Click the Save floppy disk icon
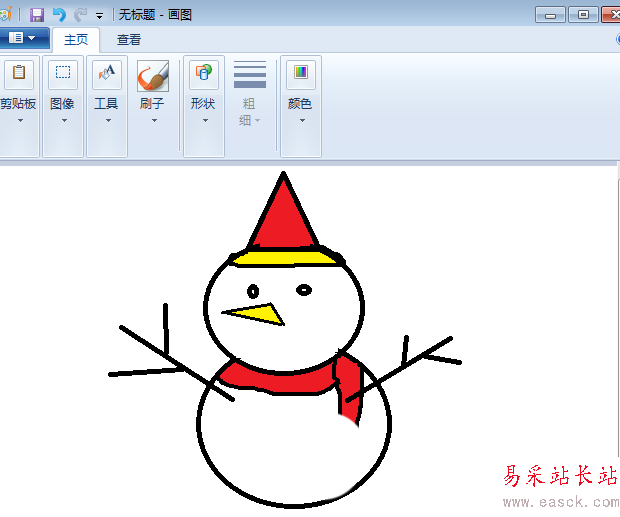 point(37,15)
